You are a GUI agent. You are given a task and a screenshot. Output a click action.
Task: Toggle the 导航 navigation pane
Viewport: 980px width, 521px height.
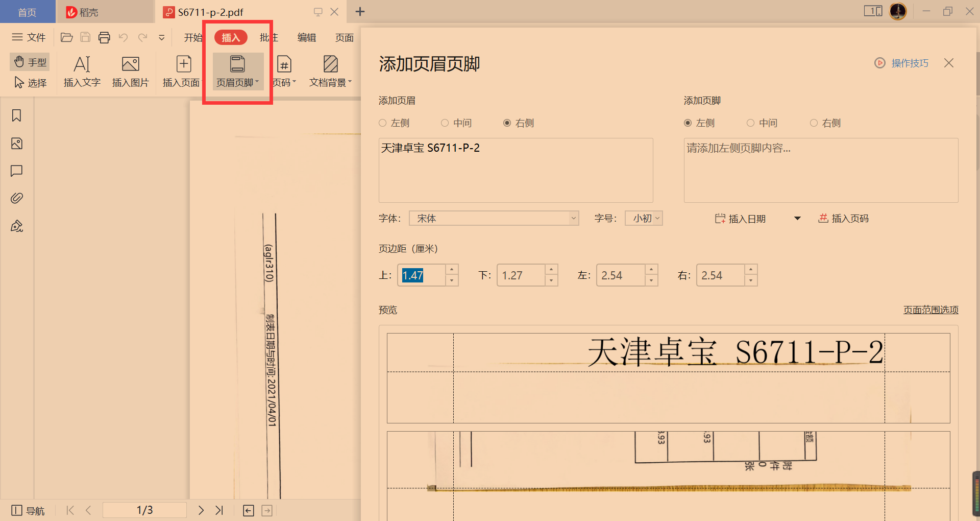tap(28, 510)
